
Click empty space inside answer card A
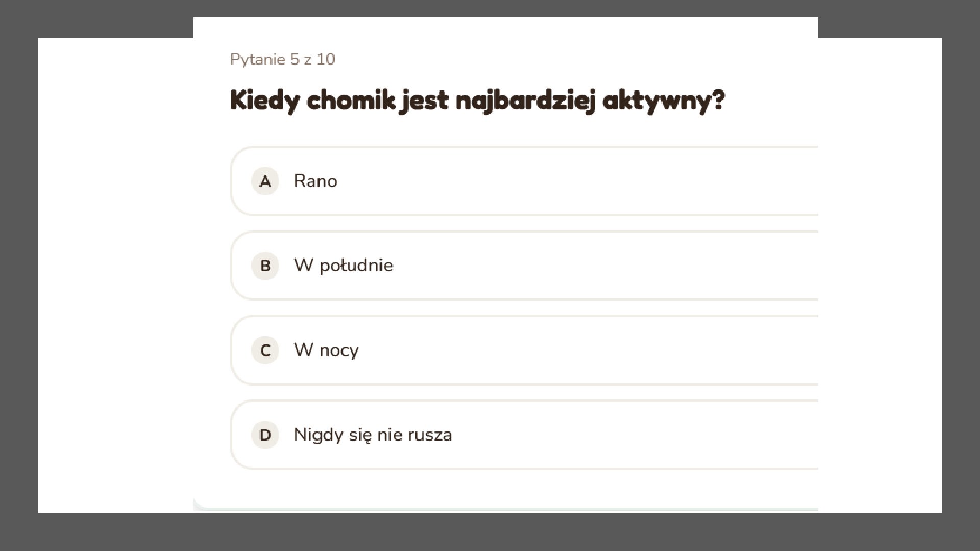587,181
